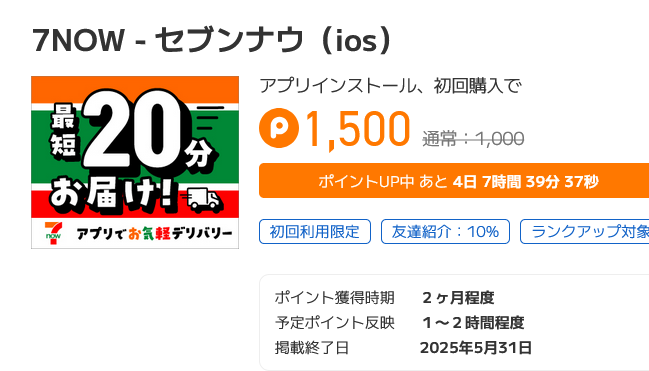Viewport: 649px width, 371px height.
Task: Click the 2025年5月31日 end date
Action: [476, 347]
